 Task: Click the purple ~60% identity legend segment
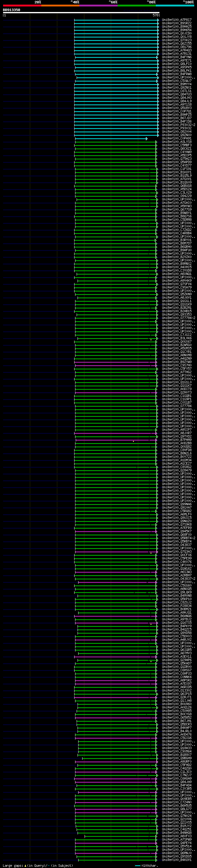coord(99,6)
